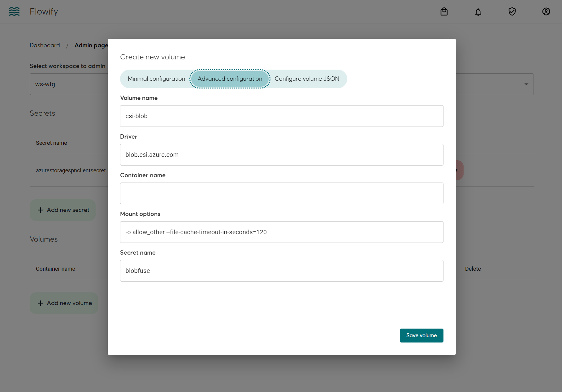562x392 pixels.
Task: Click the Mount options input field
Action: tap(282, 232)
